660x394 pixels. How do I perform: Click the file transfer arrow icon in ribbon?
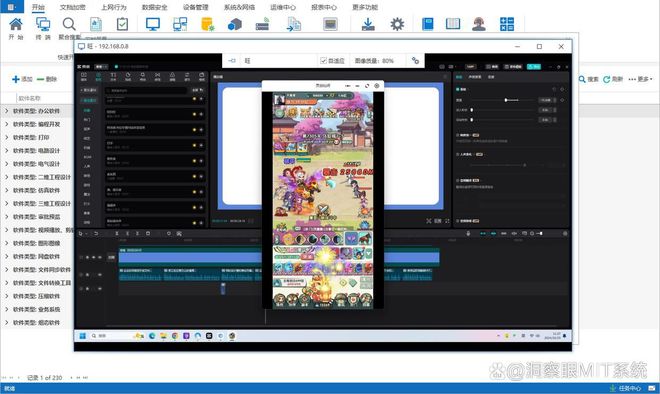pos(293,24)
